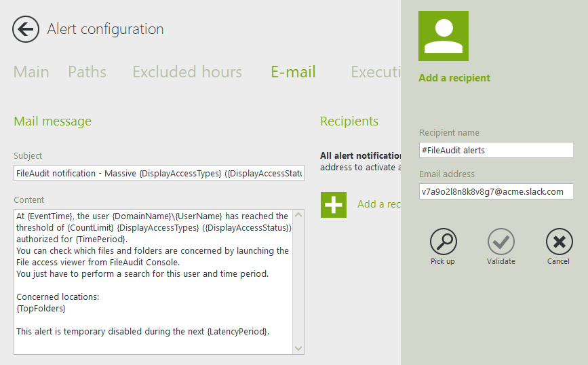The width and height of the screenshot is (588, 365).
Task: Click the Pick up magnifier icon
Action: click(x=443, y=242)
